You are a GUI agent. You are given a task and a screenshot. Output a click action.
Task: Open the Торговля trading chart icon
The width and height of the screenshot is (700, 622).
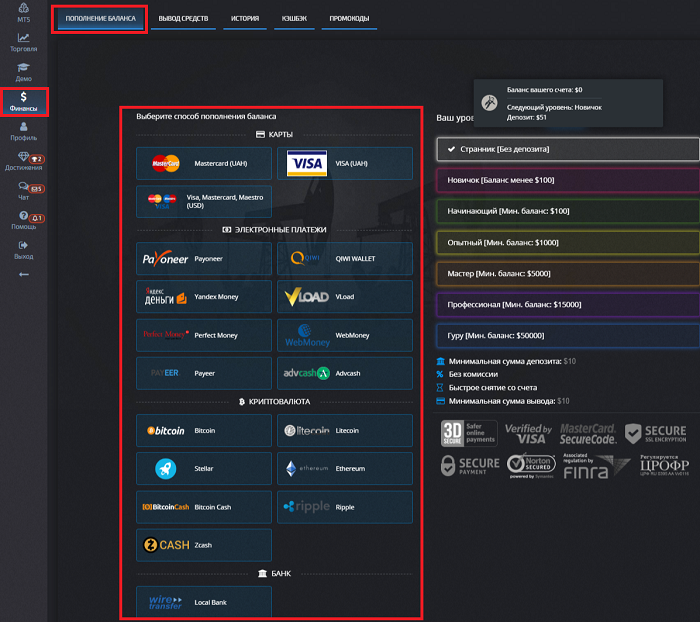click(x=24, y=38)
